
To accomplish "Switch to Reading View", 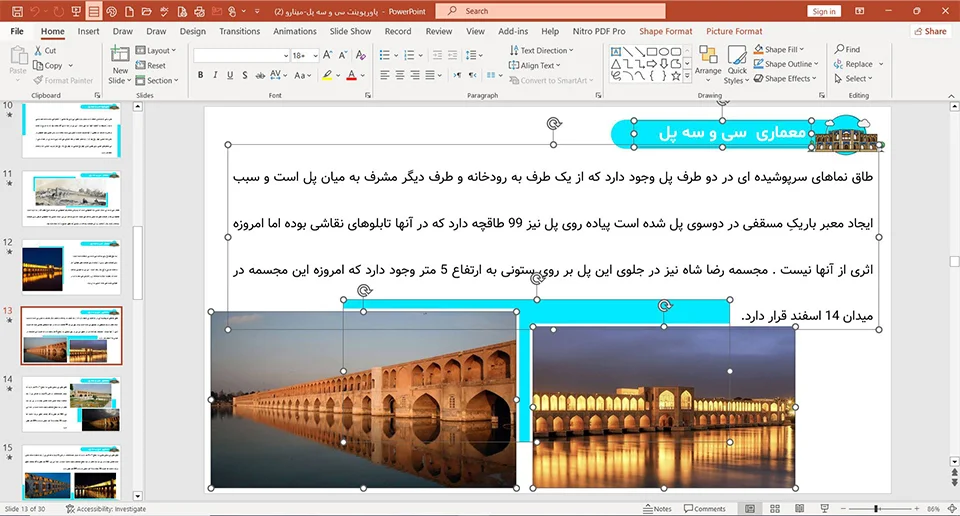I will tap(800, 509).
